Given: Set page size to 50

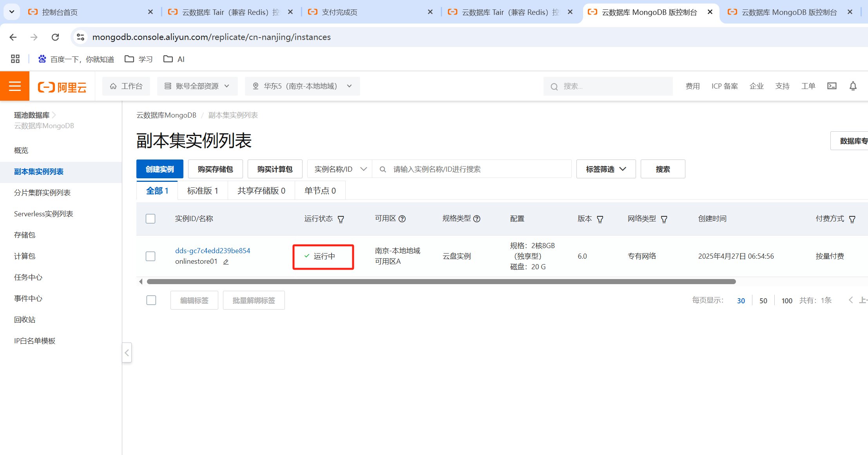Looking at the screenshot, I should coord(763,301).
